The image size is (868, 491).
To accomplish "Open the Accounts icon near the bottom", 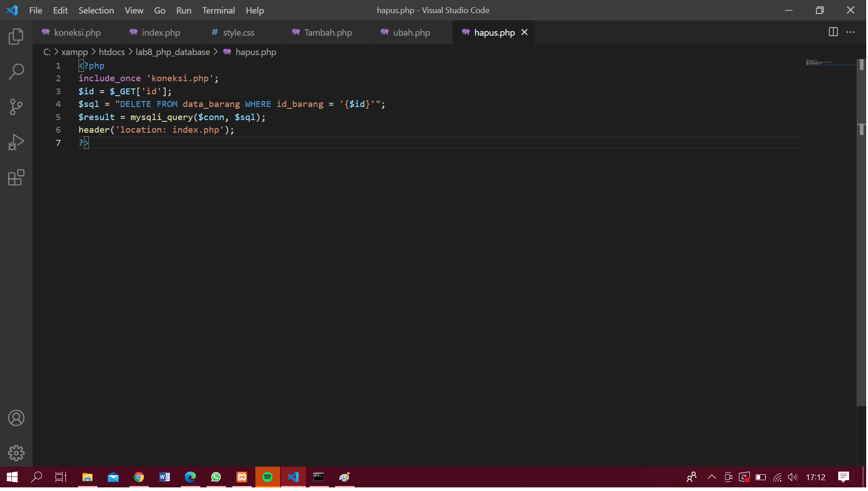I will pyautogui.click(x=16, y=418).
